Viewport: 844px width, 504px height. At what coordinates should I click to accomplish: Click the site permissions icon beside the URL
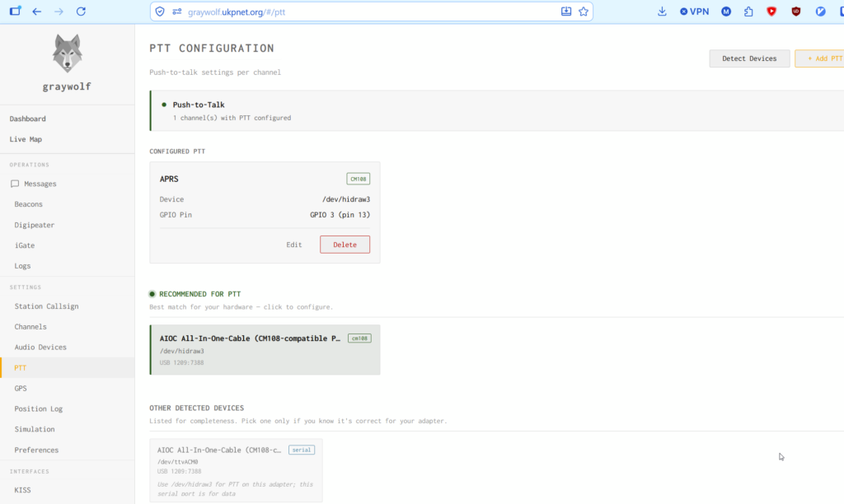[x=177, y=12]
